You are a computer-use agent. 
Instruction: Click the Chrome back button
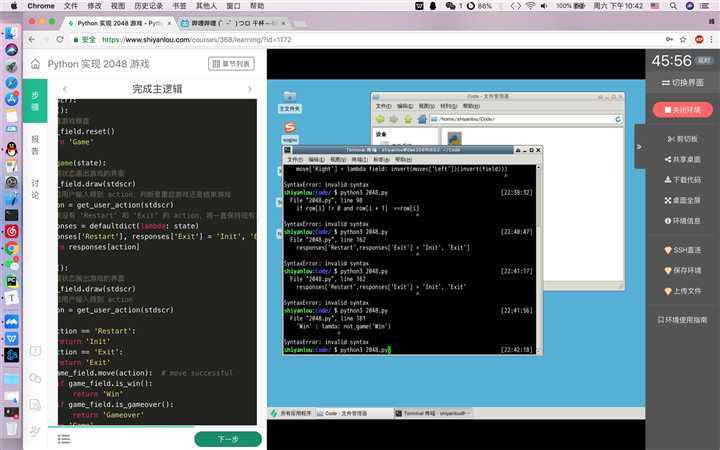(31, 39)
